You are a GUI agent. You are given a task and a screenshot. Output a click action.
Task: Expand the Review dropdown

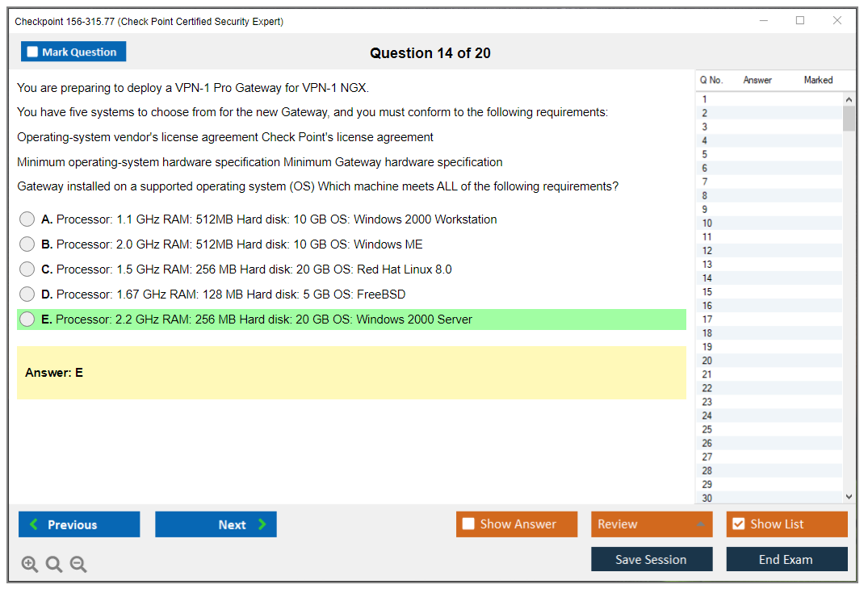coord(700,524)
